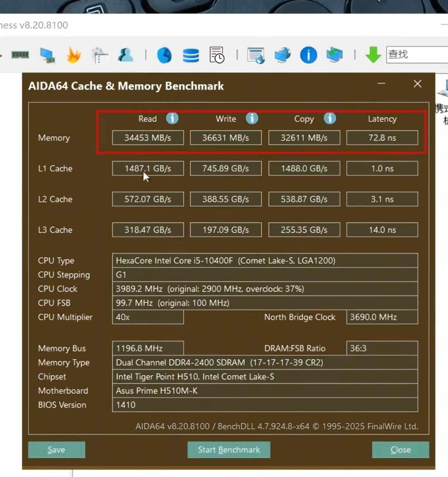448x477 pixels.
Task: Select L1 Cache latency 1.0 ns
Action: pyautogui.click(x=382, y=169)
